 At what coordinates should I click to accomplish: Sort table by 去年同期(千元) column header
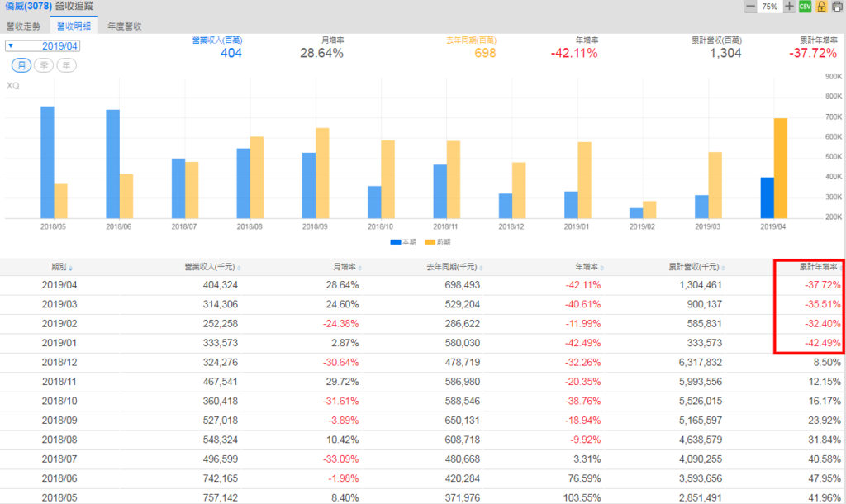click(x=454, y=267)
